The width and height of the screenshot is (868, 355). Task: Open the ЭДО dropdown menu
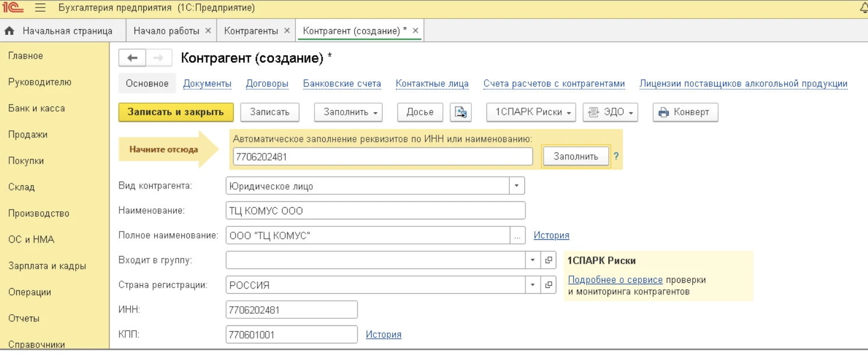(610, 112)
